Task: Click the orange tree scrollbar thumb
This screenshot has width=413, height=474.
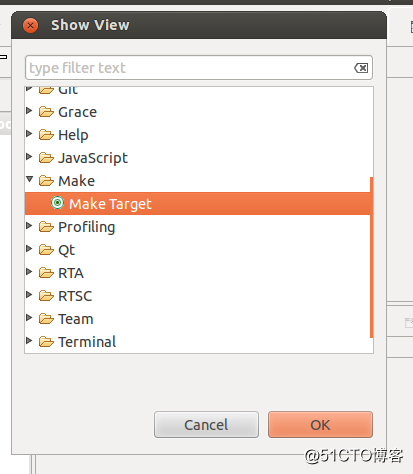Action: click(371, 257)
